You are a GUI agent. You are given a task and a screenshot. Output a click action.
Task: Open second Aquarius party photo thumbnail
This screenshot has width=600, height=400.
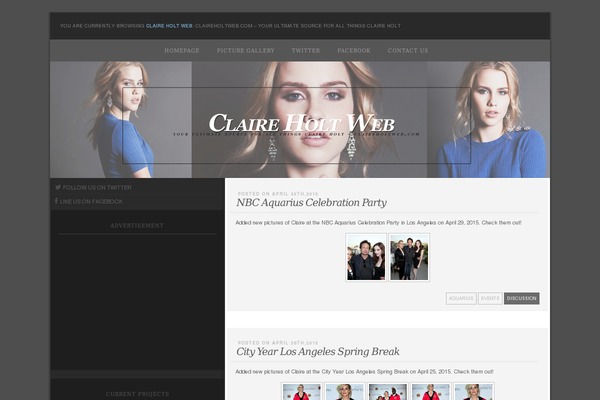tap(409, 257)
